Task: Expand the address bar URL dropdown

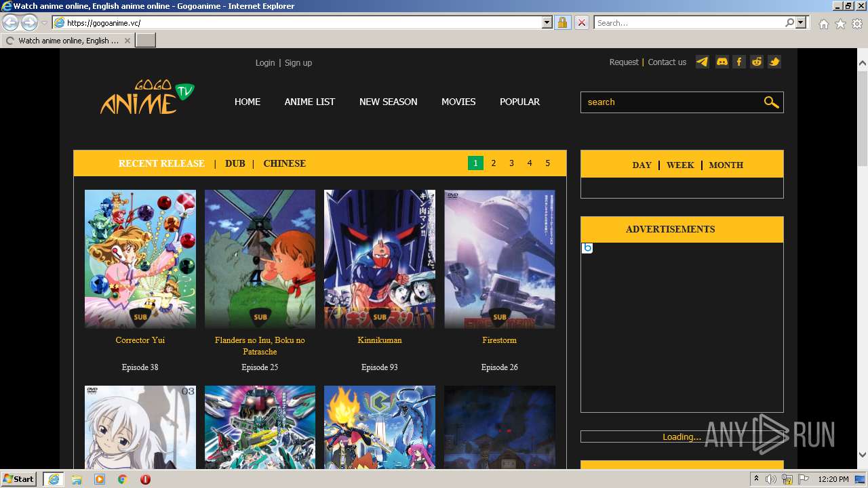Action: click(547, 22)
